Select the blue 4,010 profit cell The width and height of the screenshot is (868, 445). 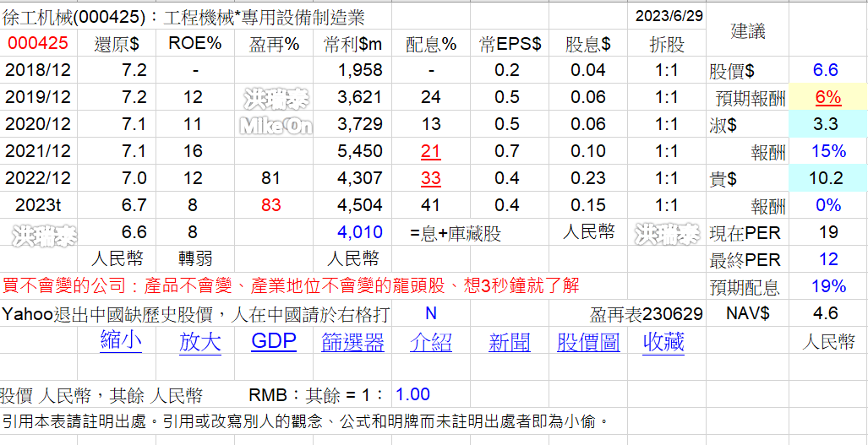359,232
